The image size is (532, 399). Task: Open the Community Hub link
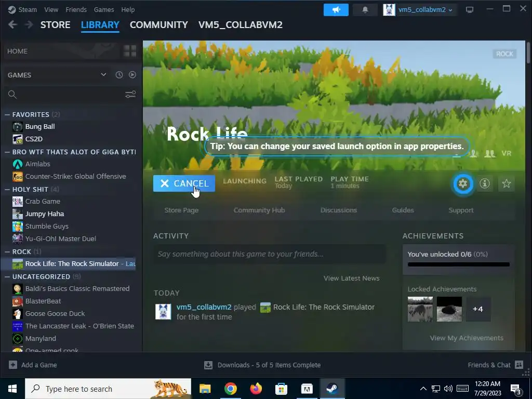259,210
